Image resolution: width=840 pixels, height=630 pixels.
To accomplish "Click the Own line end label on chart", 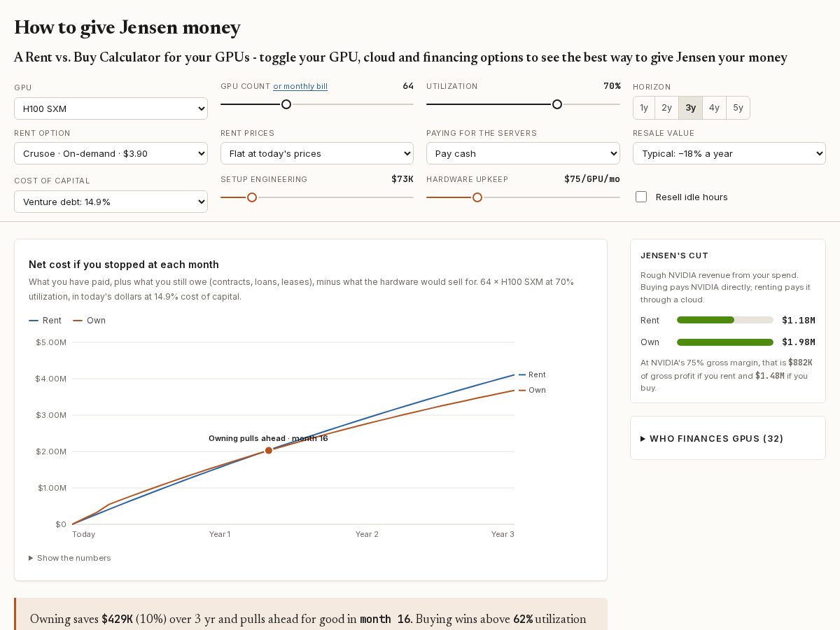I will [x=537, y=390].
